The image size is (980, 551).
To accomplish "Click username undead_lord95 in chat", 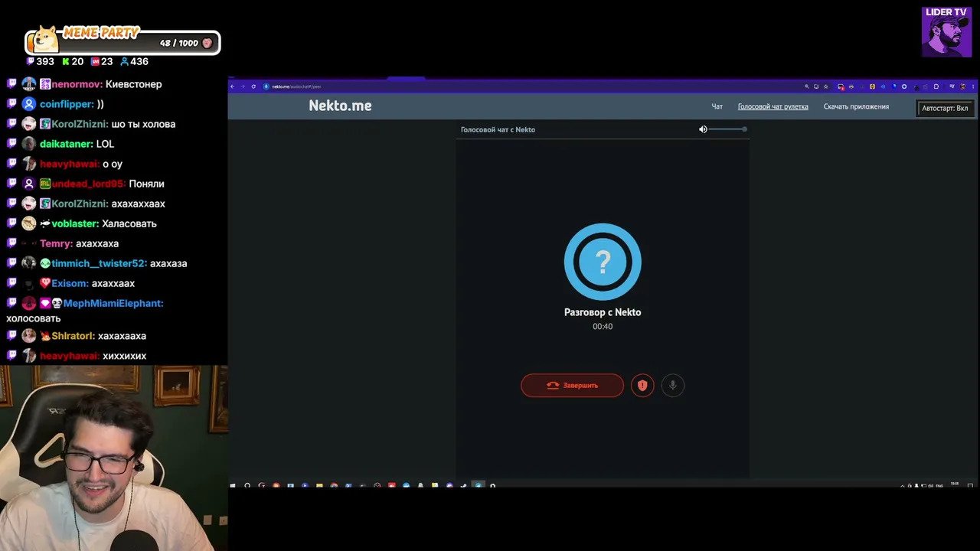I will click(x=89, y=184).
